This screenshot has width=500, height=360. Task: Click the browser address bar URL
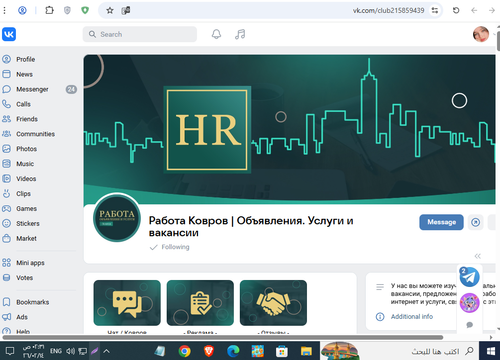point(388,10)
